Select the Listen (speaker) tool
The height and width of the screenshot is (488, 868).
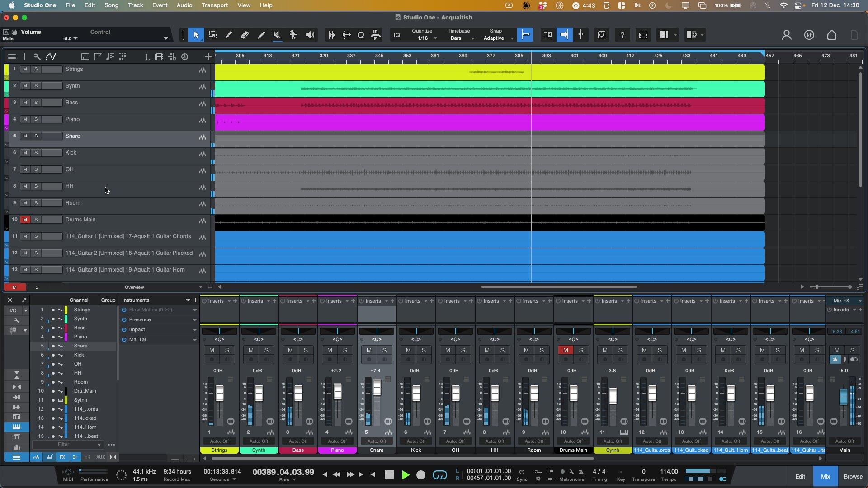point(310,35)
